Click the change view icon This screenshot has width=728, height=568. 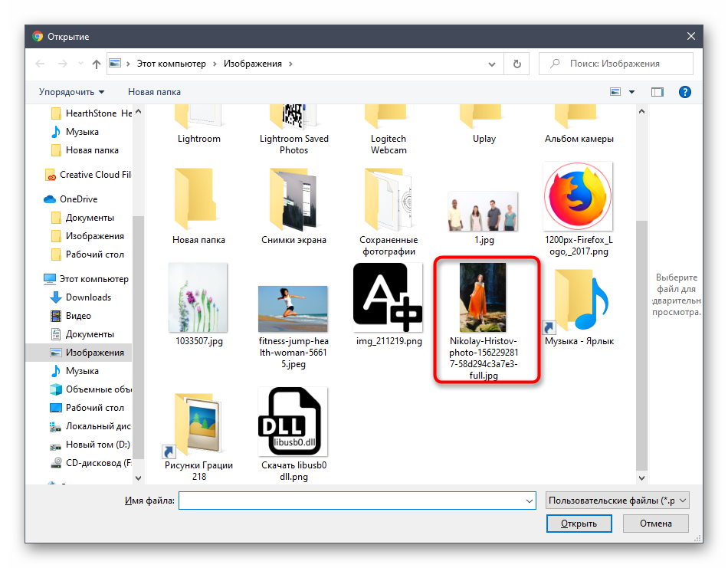click(x=615, y=92)
